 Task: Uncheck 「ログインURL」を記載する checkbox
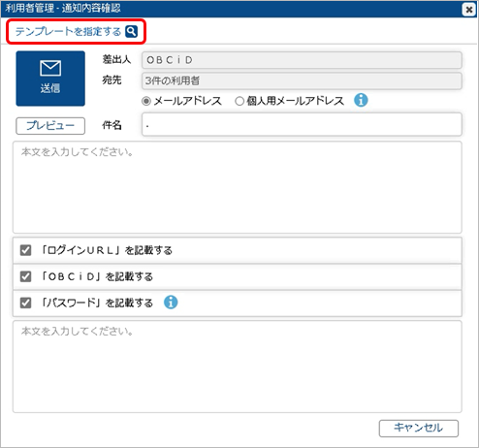click(25, 250)
